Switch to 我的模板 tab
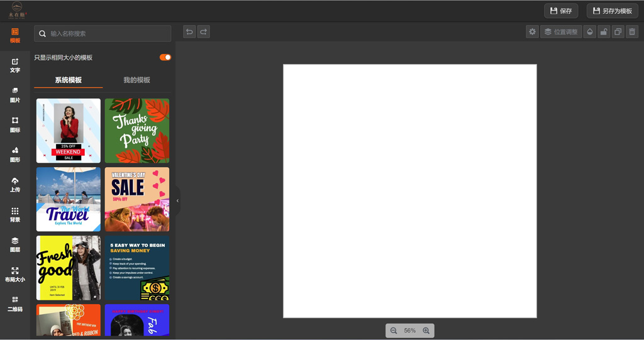The height and width of the screenshot is (340, 644). click(x=136, y=80)
